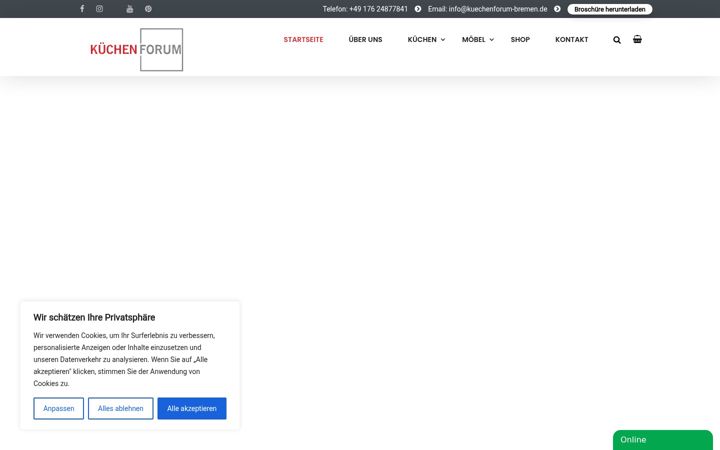Open the Shop menu item
The image size is (720, 450).
point(520,39)
